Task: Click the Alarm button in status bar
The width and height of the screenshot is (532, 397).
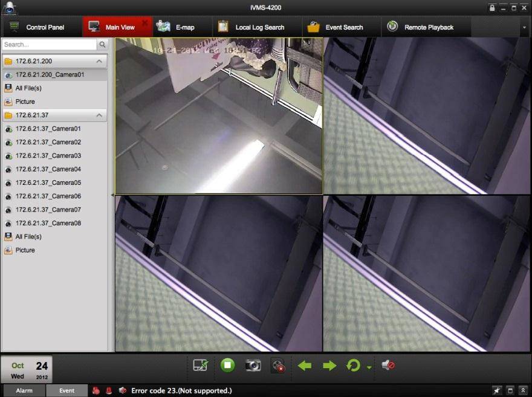Action: point(24,391)
